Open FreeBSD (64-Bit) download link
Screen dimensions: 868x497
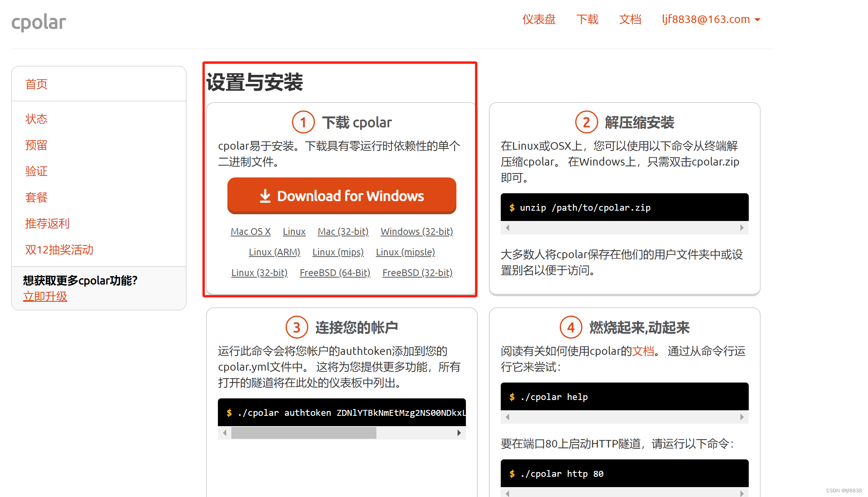click(335, 272)
